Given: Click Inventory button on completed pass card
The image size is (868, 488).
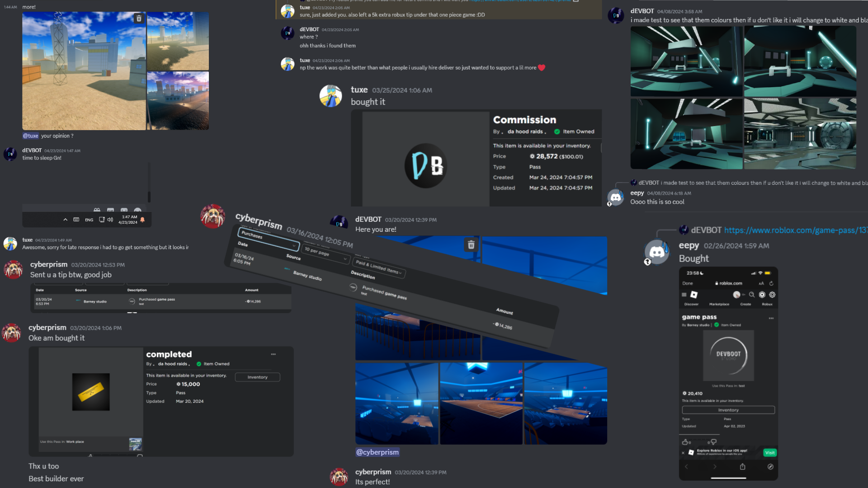Looking at the screenshot, I should 257,377.
